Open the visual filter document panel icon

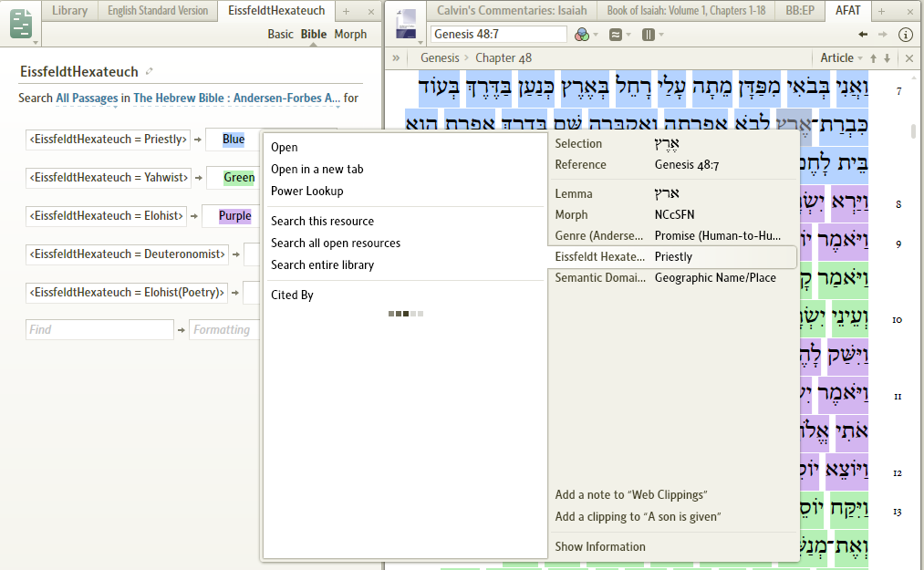pos(21,24)
